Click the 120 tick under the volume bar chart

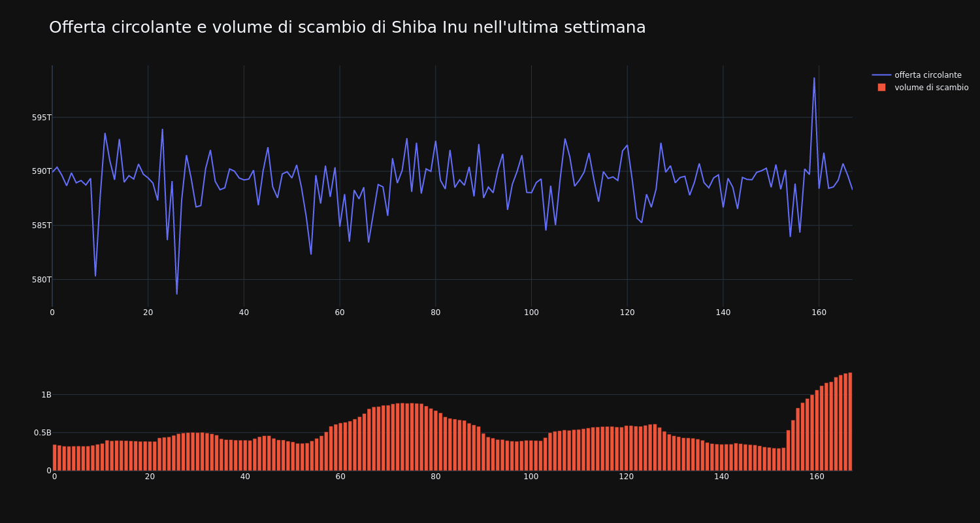(x=627, y=477)
